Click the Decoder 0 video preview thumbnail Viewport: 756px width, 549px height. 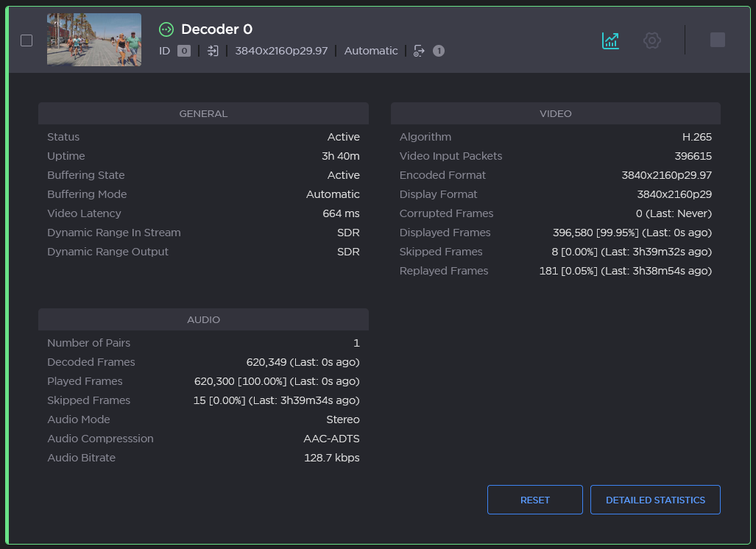point(94,40)
